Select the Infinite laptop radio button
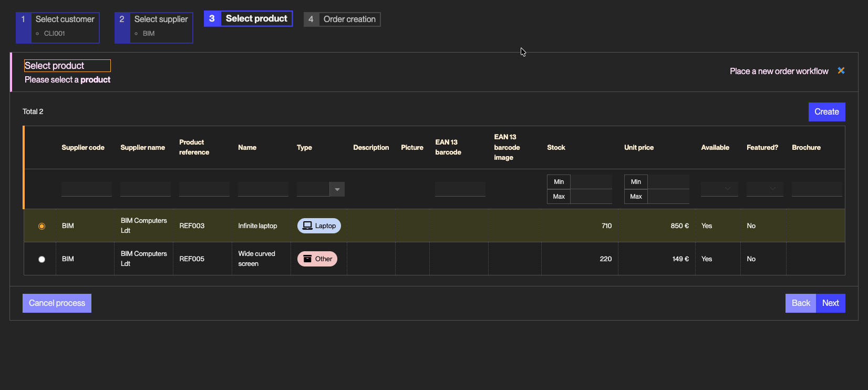868x390 pixels. coord(42,226)
